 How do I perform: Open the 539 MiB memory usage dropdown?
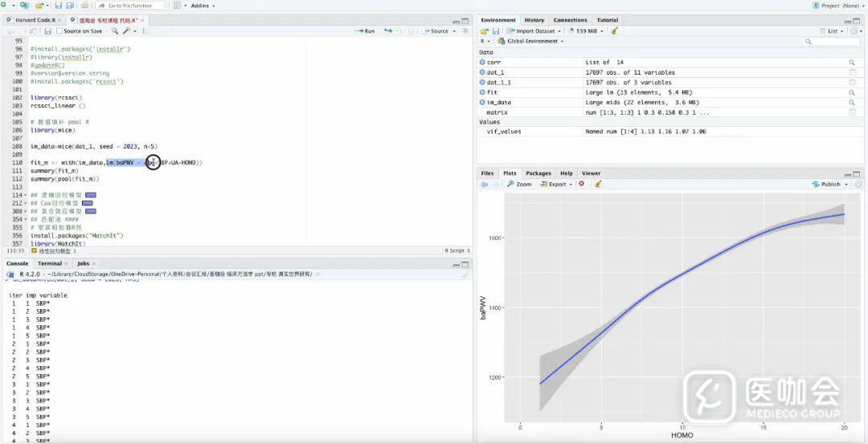click(587, 31)
